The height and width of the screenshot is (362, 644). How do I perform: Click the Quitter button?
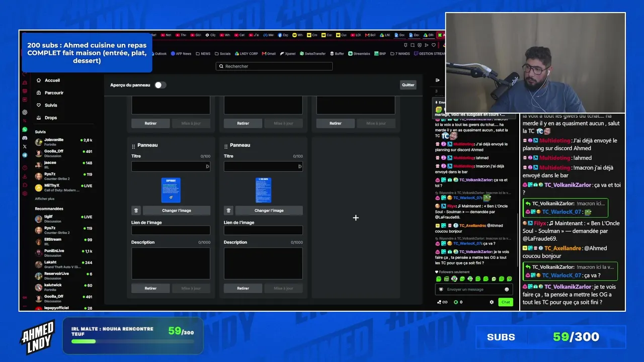tap(408, 85)
